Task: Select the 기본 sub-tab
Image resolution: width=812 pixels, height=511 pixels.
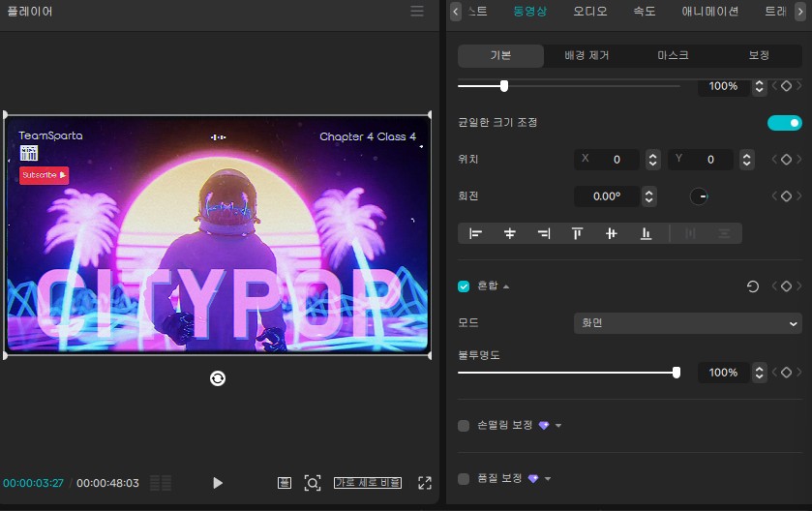Action: tap(500, 55)
